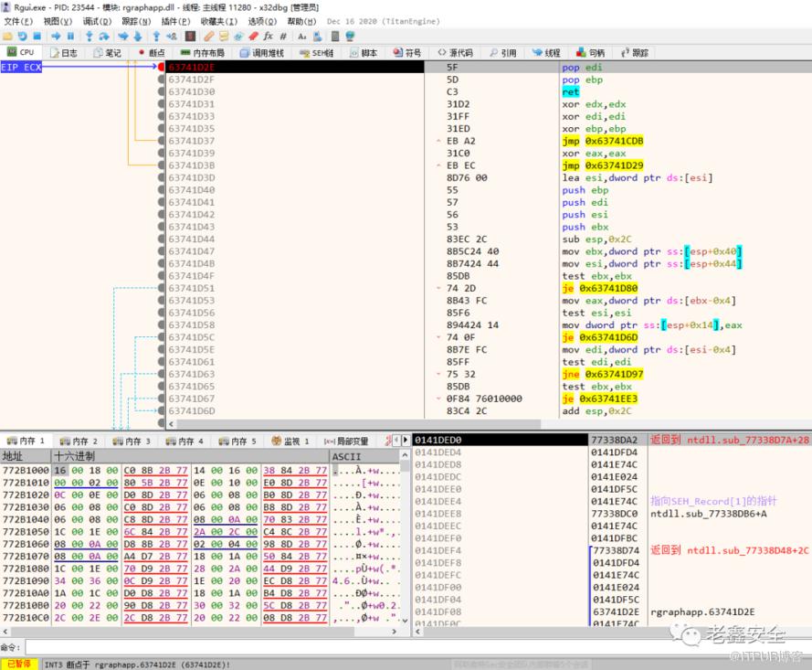Open the 调试(D) menu
The height and width of the screenshot is (670, 812).
(x=97, y=21)
